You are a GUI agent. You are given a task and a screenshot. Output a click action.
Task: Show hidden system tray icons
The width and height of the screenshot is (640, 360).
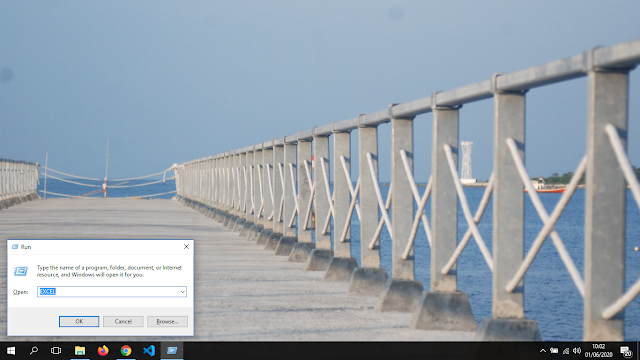(542, 351)
